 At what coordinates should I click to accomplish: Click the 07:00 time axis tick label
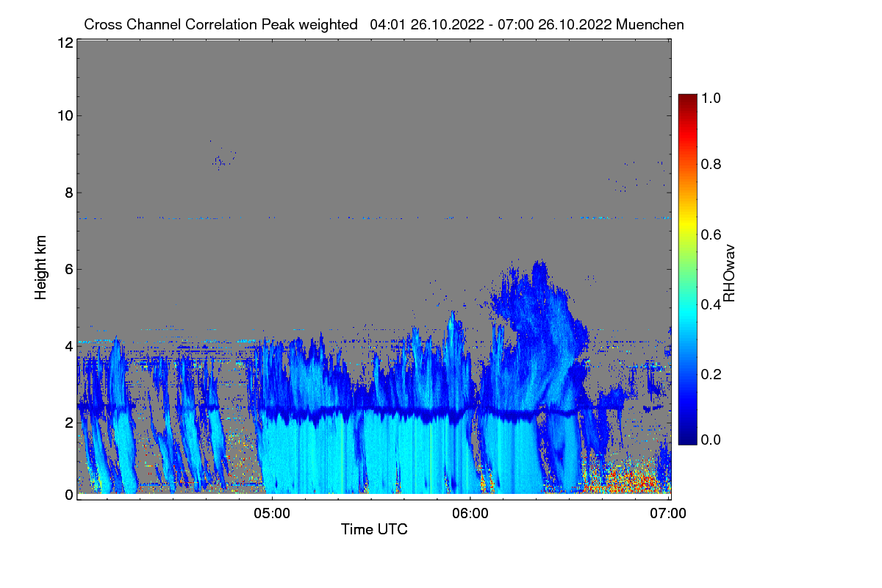[x=668, y=514]
